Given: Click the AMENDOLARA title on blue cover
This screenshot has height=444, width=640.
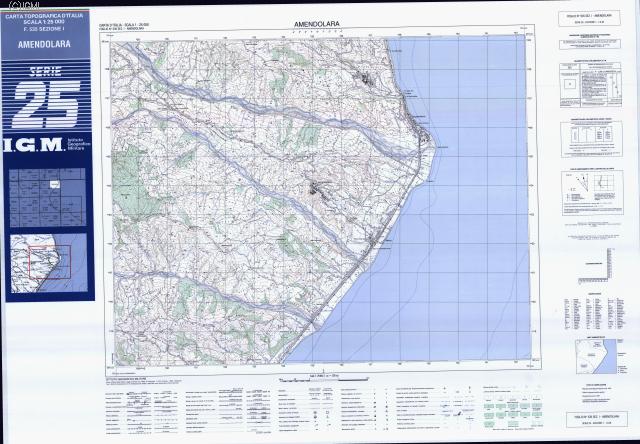Looking at the screenshot, I should (x=44, y=44).
